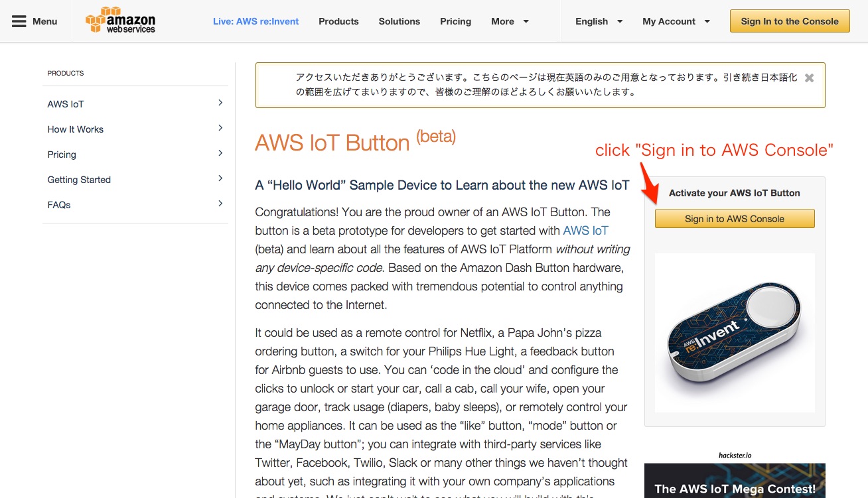
Task: Open Live: AWS re:Invent link
Action: [255, 21]
